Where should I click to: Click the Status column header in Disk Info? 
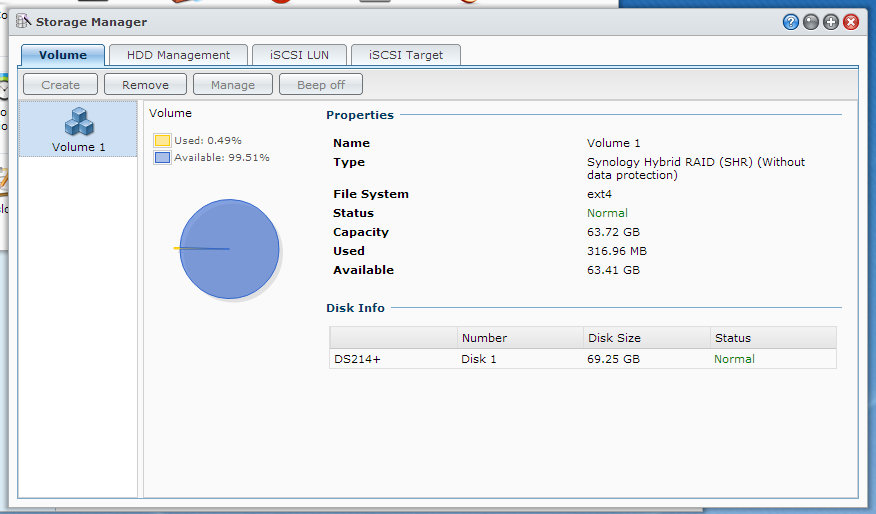point(773,337)
